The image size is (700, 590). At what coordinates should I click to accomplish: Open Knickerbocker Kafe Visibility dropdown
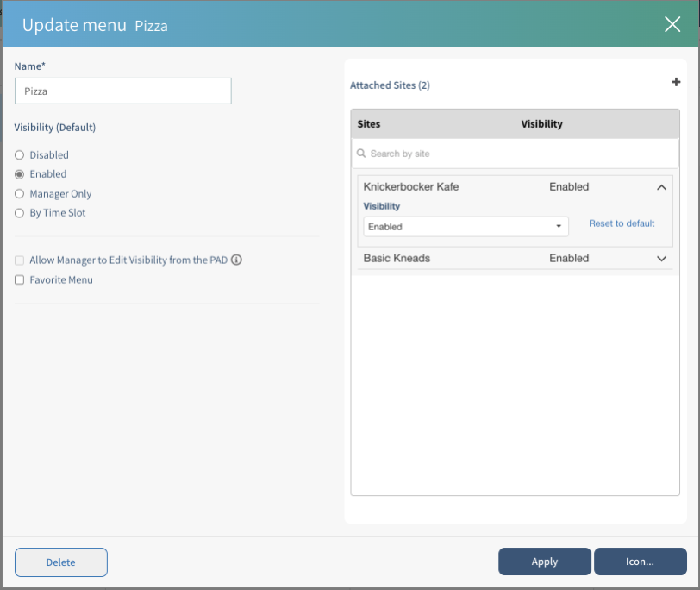(x=466, y=227)
